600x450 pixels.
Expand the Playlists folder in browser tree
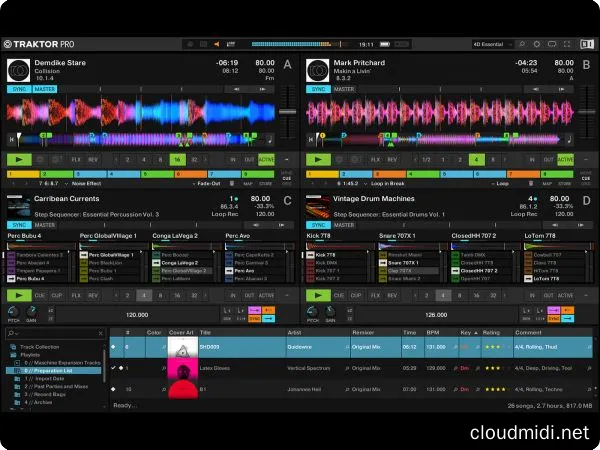click(9, 353)
